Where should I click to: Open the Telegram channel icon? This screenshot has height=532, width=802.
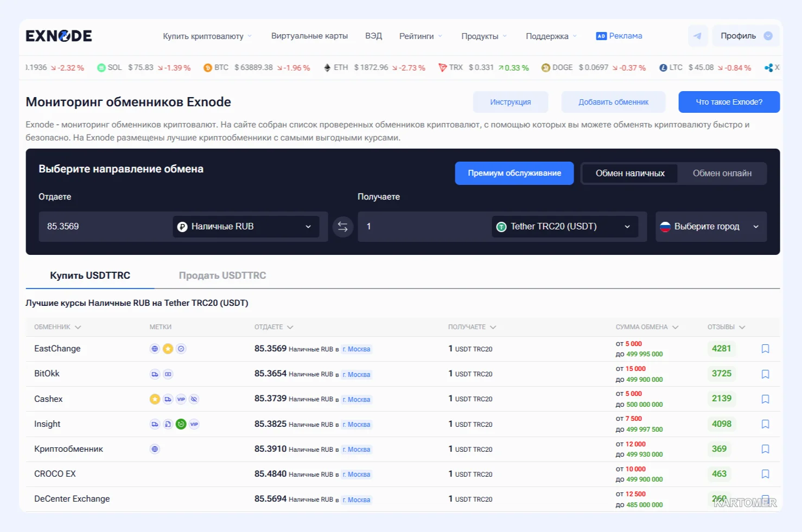(697, 36)
